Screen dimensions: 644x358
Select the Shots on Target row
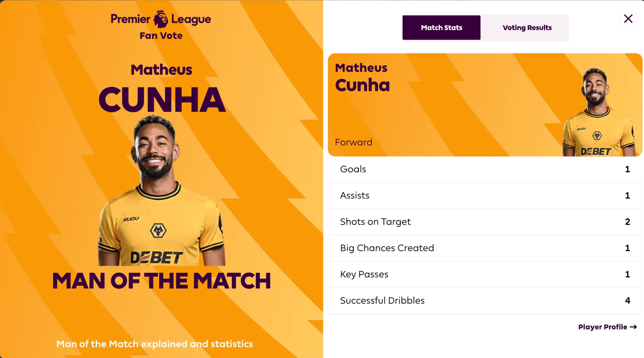point(485,222)
